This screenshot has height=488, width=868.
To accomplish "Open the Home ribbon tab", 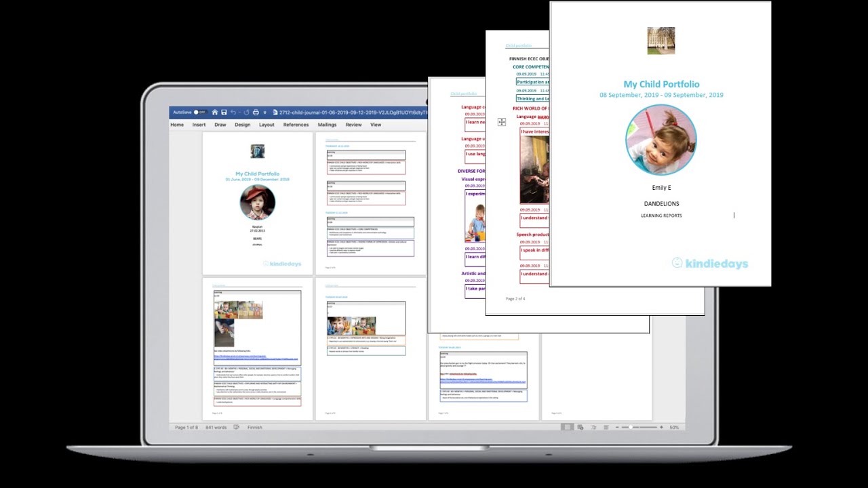I will pyautogui.click(x=177, y=125).
